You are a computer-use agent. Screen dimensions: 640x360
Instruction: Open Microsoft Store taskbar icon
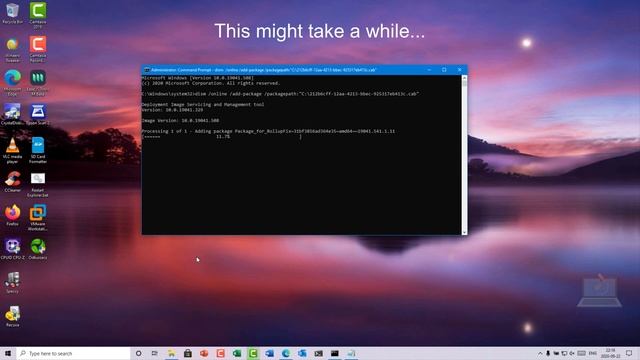pyautogui.click(x=188, y=353)
